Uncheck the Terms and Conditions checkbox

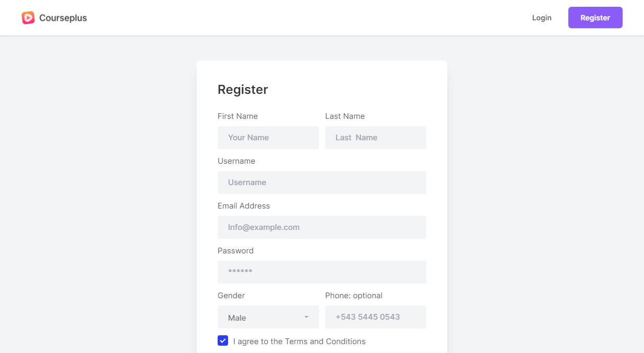tap(223, 341)
